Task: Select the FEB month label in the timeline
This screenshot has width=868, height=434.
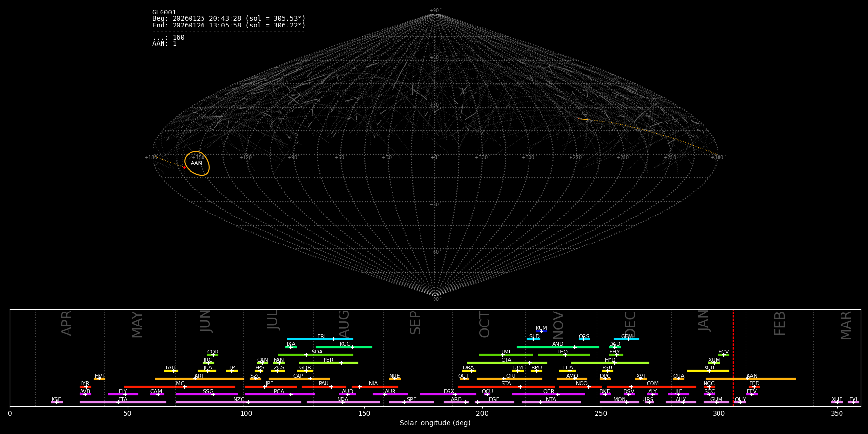Action: [780, 324]
